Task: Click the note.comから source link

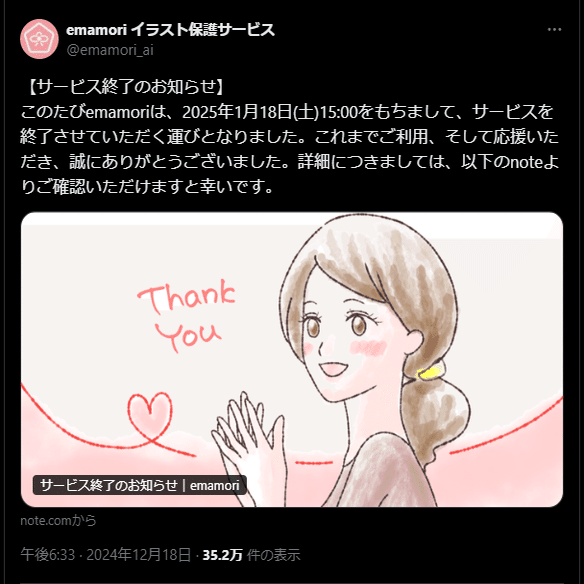Action: tap(58, 520)
